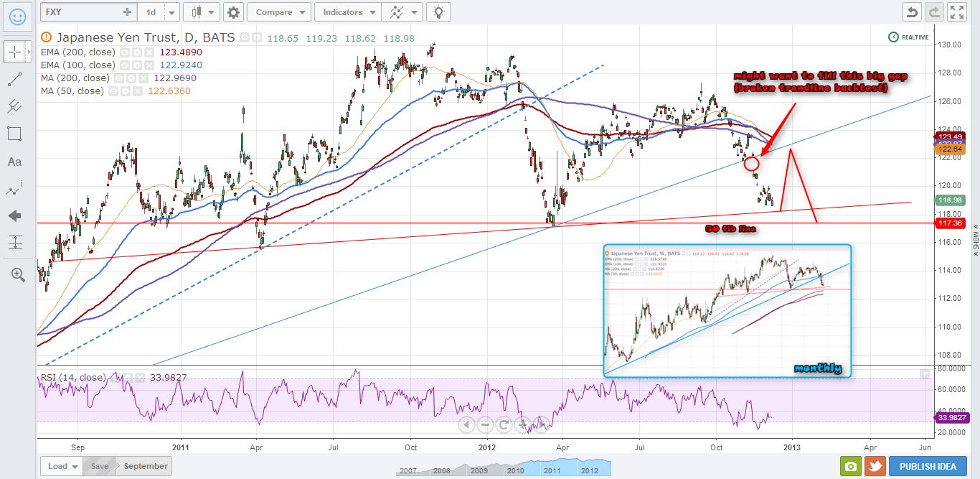This screenshot has height=479, width=980.
Task: Open the Compare dropdown
Action: pyautogui.click(x=279, y=12)
